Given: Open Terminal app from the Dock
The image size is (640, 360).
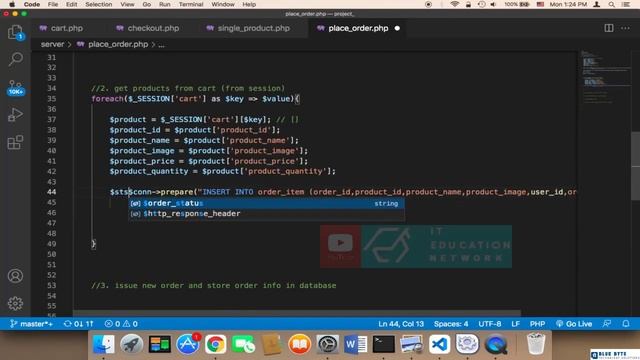Looking at the screenshot, I should 383,344.
